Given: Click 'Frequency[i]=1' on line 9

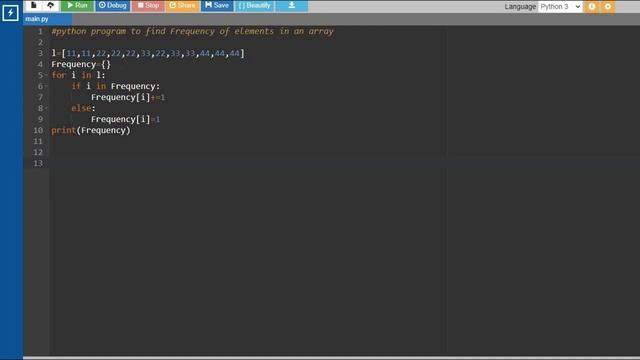Looking at the screenshot, I should coord(125,119).
